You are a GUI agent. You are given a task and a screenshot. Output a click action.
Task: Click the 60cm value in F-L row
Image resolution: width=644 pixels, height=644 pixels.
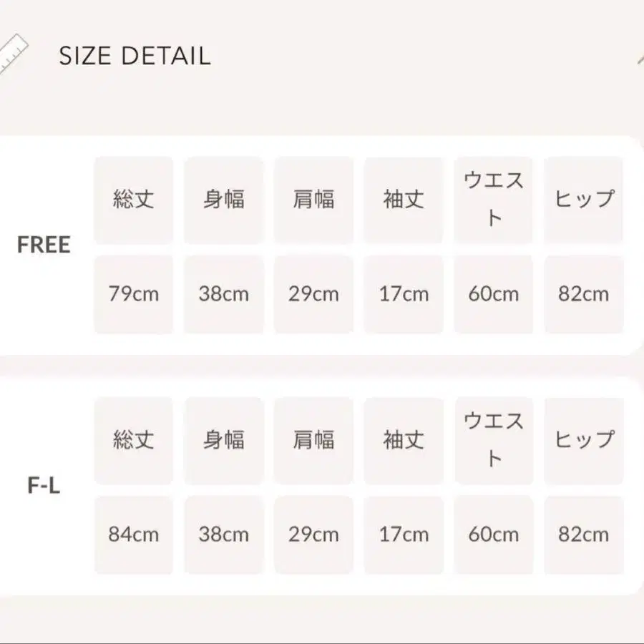[x=494, y=535]
